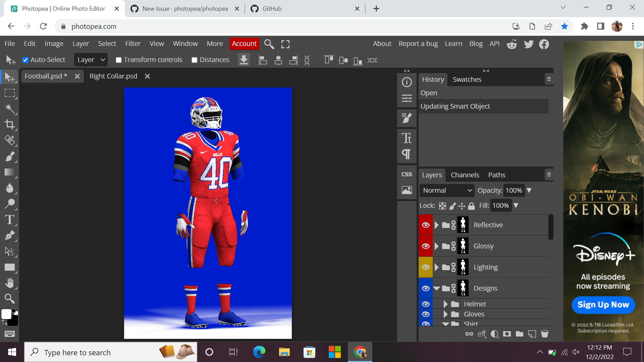This screenshot has width=644, height=362.
Task: Open the Filter menu
Action: pyautogui.click(x=133, y=44)
